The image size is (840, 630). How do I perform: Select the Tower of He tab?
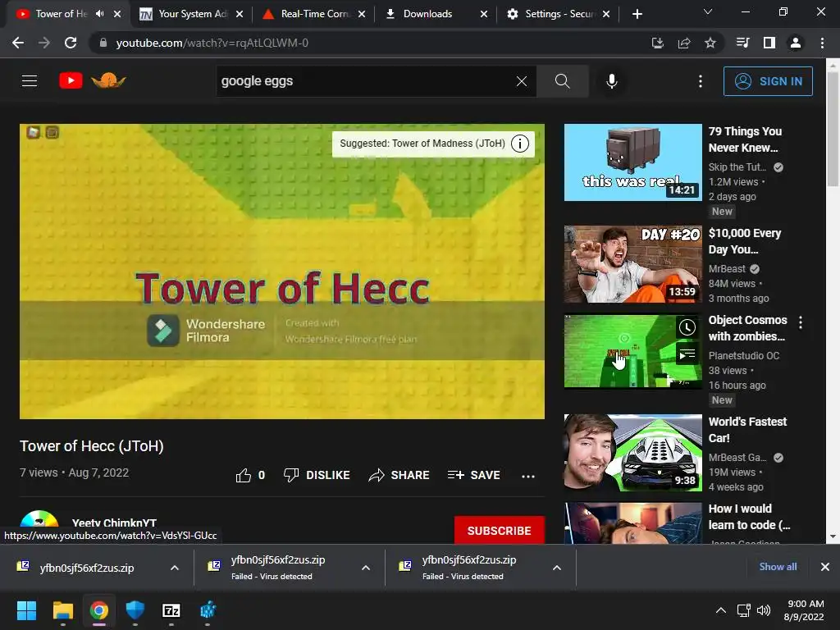click(x=59, y=14)
